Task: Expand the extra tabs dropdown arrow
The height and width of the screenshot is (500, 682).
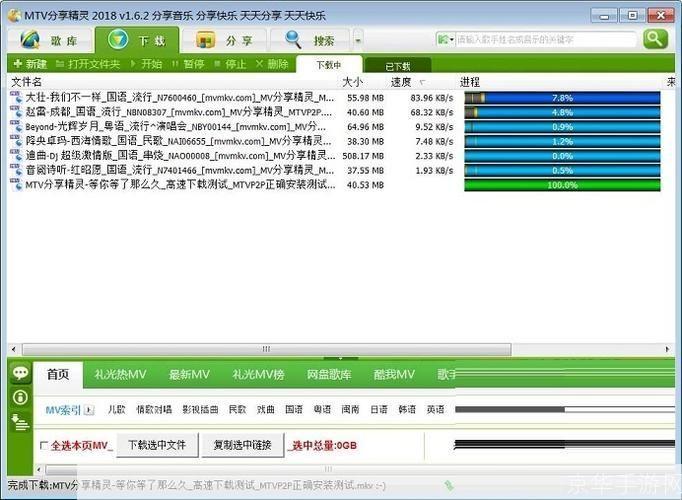Action: click(358, 41)
